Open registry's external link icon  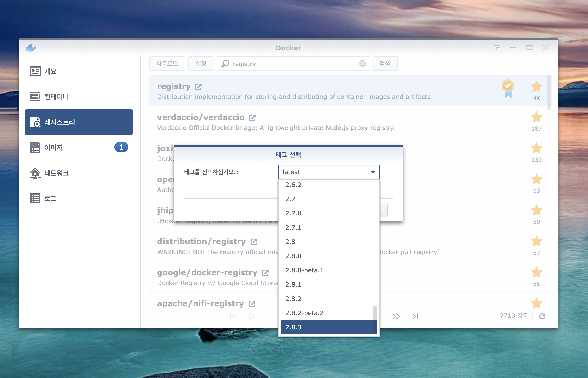pyautogui.click(x=198, y=87)
